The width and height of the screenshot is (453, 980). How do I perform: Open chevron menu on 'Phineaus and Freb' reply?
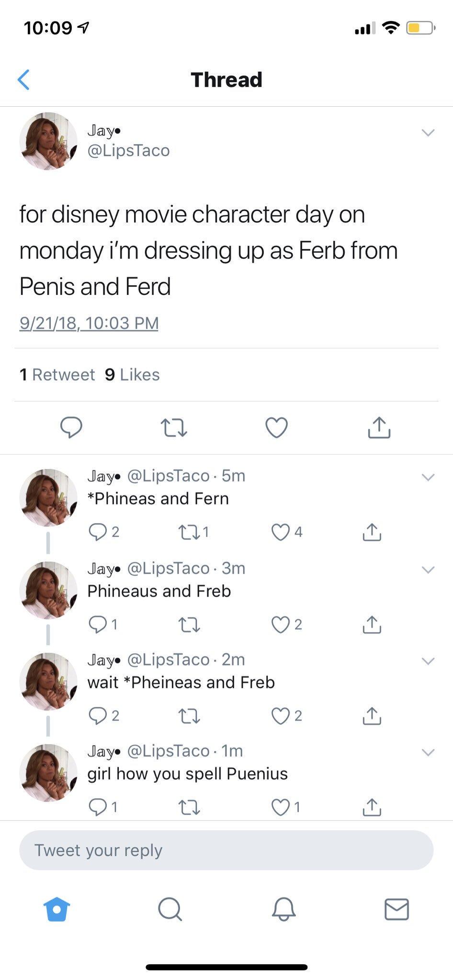click(x=428, y=569)
